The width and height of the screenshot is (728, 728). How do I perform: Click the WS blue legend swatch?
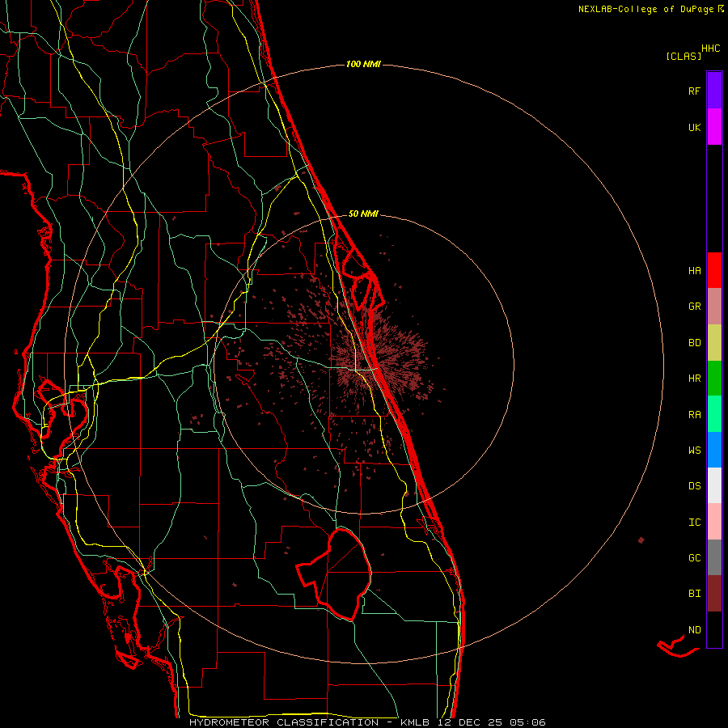point(714,450)
